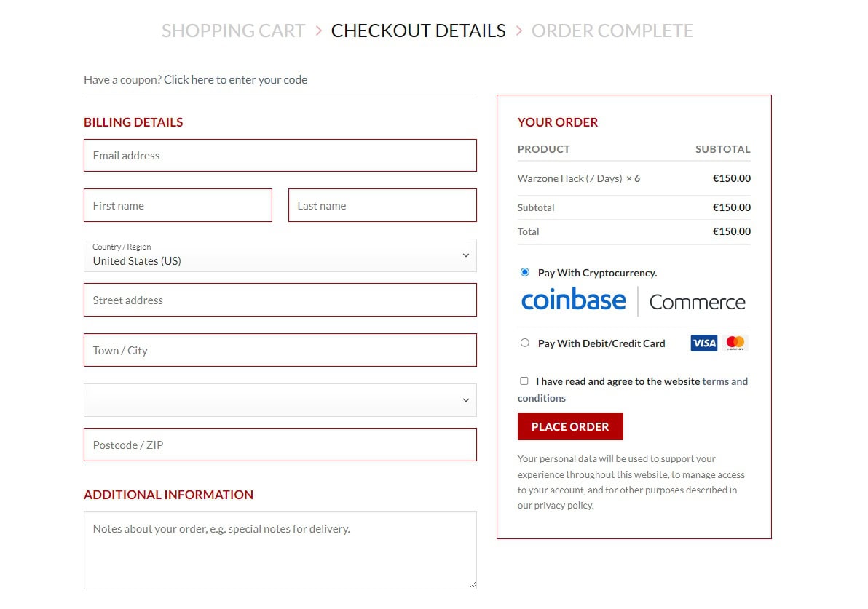Select the Postcode / ZIP field
Viewport: 868px width, 609px height.
(280, 445)
